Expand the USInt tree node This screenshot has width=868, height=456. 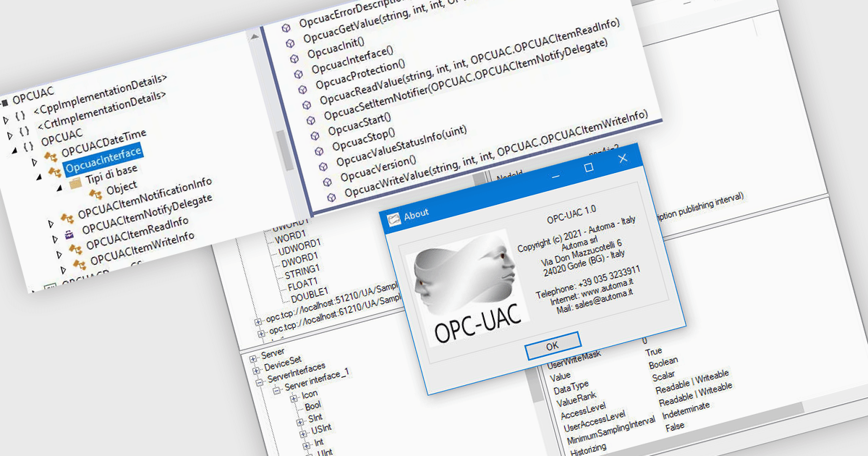(x=303, y=433)
